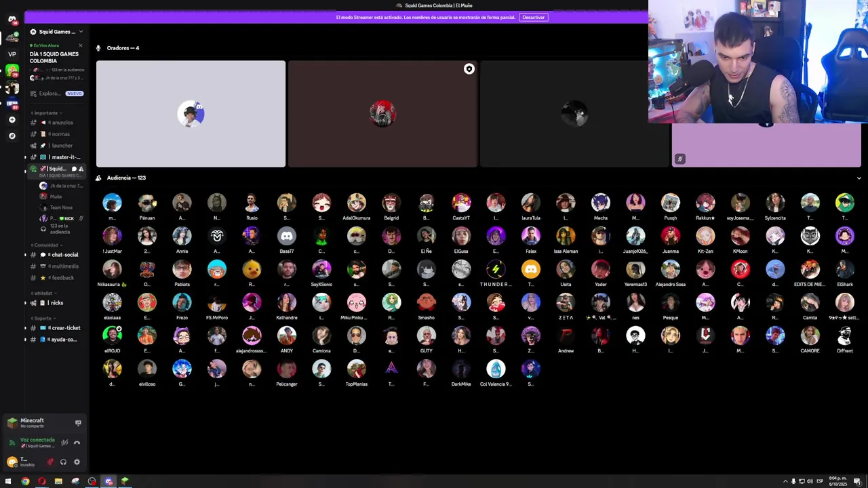The height and width of the screenshot is (488, 868).
Task: Toggle the microphone mute button
Action: [50, 462]
